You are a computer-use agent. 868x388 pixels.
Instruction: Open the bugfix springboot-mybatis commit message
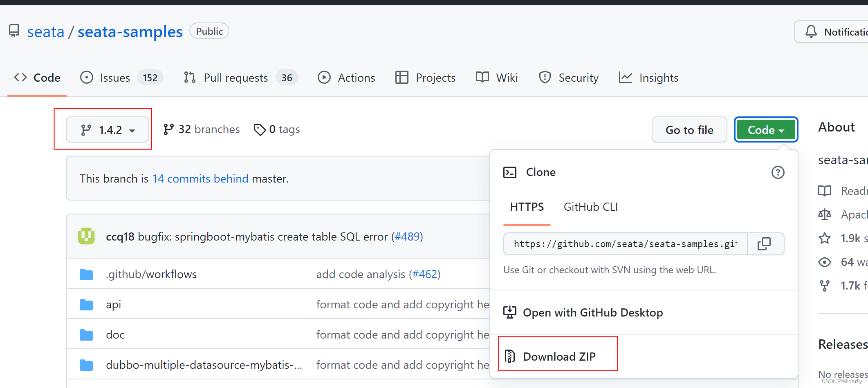tap(263, 236)
